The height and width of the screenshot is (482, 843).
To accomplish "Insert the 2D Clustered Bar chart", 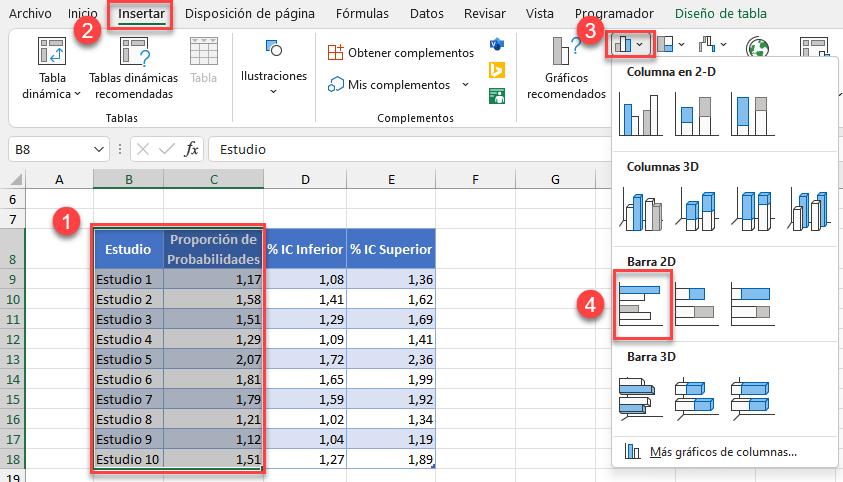I will coord(640,304).
